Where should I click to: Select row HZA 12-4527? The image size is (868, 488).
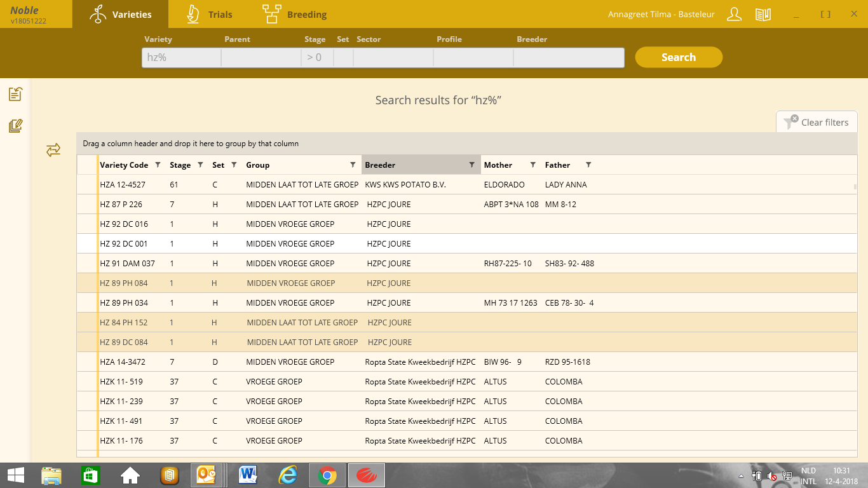[x=467, y=184]
